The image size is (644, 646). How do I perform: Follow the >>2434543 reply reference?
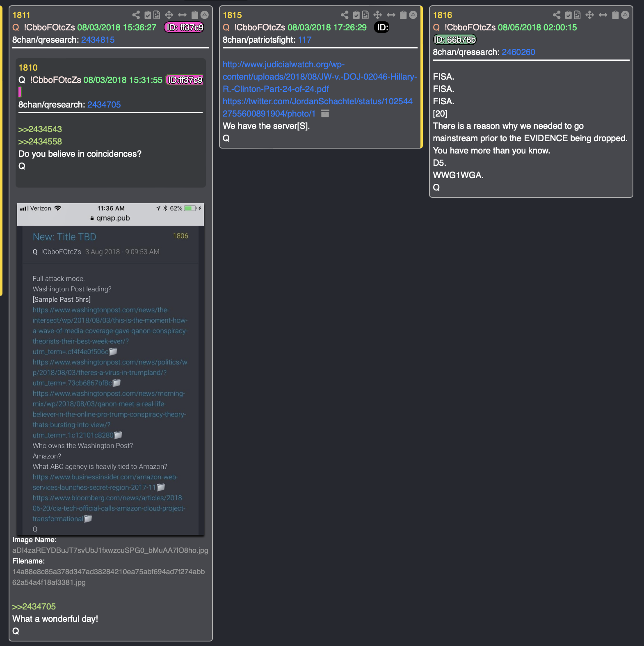click(40, 129)
